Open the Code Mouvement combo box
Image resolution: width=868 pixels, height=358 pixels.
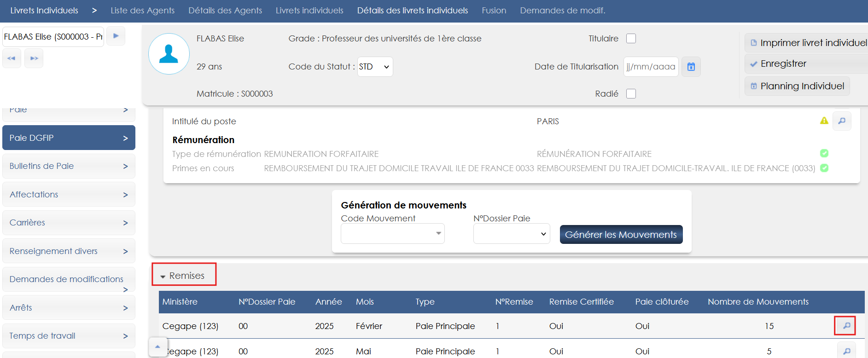[x=392, y=234]
